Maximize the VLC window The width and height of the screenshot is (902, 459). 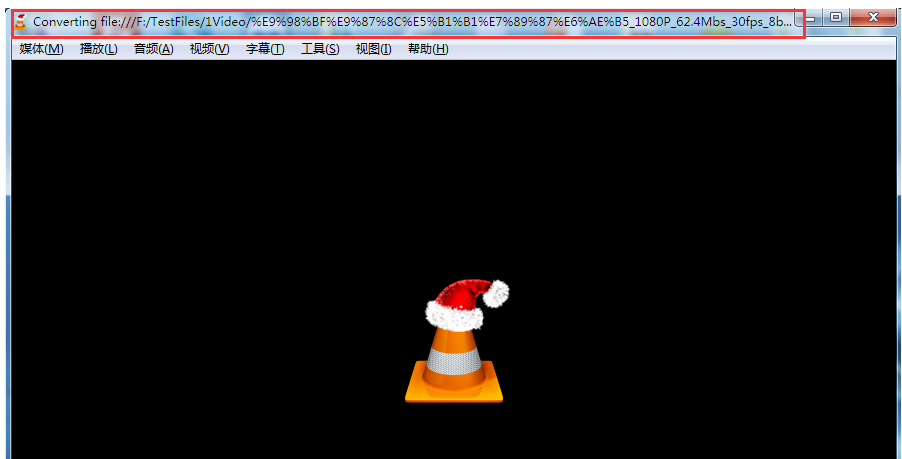click(x=836, y=18)
